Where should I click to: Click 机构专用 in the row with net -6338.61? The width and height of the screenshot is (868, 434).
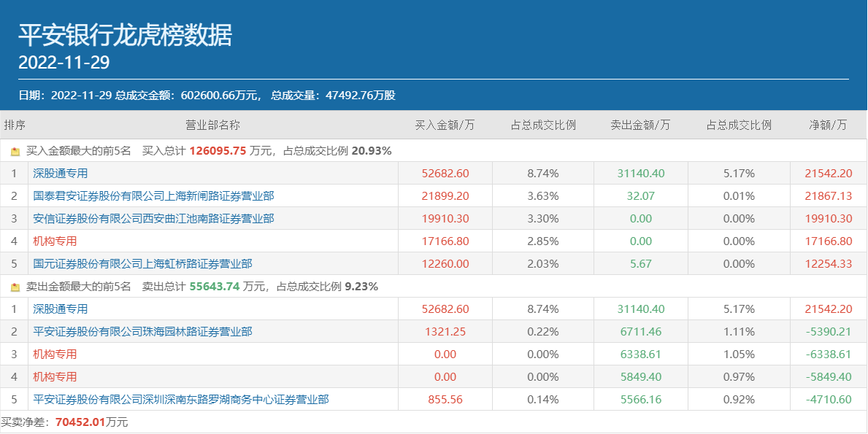(55, 354)
